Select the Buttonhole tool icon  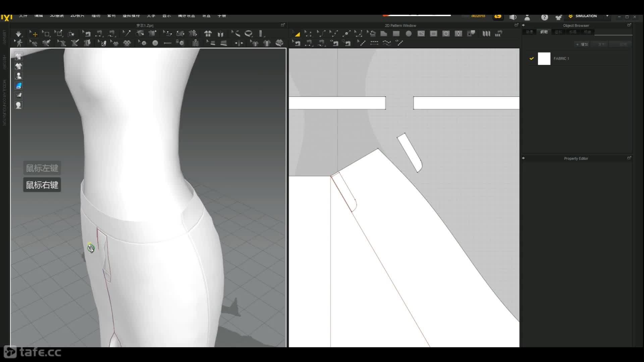click(167, 43)
